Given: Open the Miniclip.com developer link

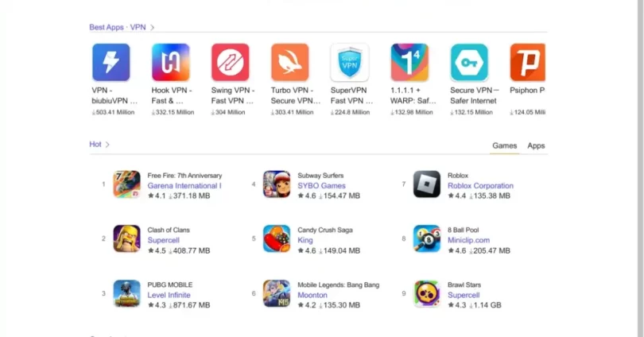Looking at the screenshot, I should (468, 240).
